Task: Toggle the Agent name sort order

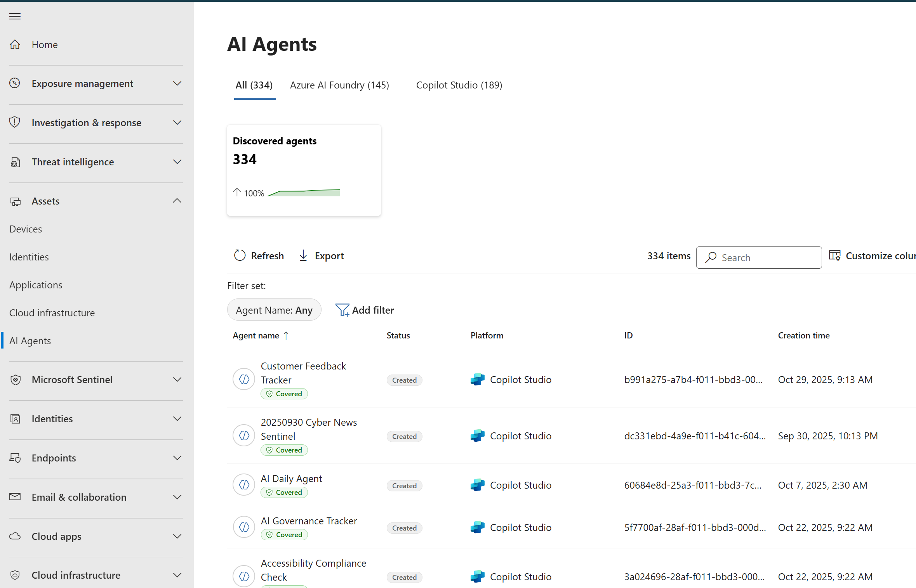Action: click(287, 335)
